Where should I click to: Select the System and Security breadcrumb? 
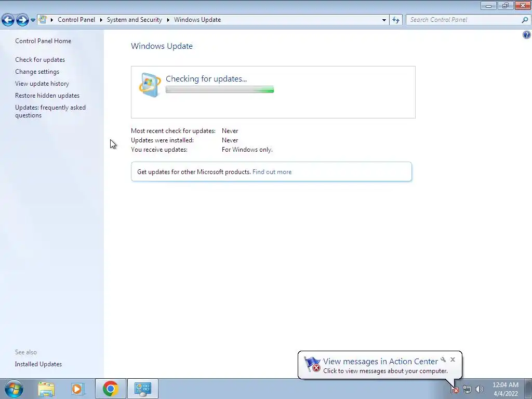coord(135,20)
